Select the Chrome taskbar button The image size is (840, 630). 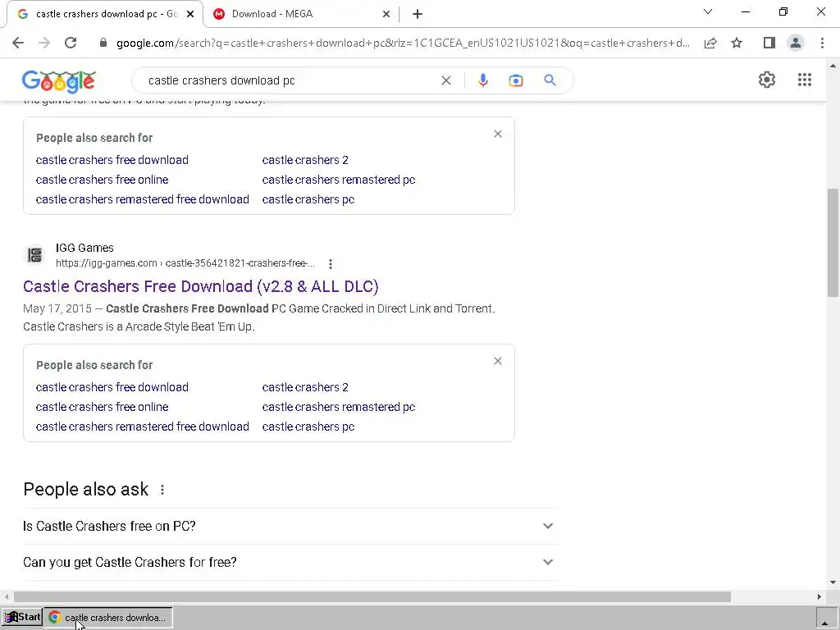click(108, 617)
